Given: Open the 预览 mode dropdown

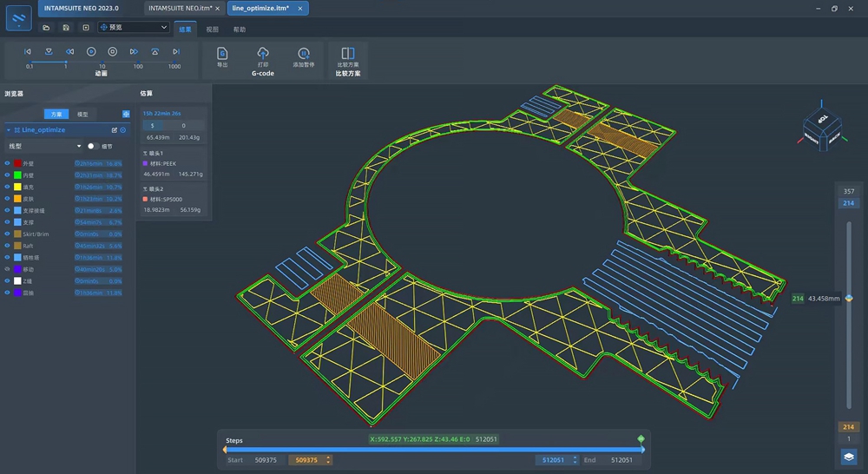Looking at the screenshot, I should coord(134,28).
